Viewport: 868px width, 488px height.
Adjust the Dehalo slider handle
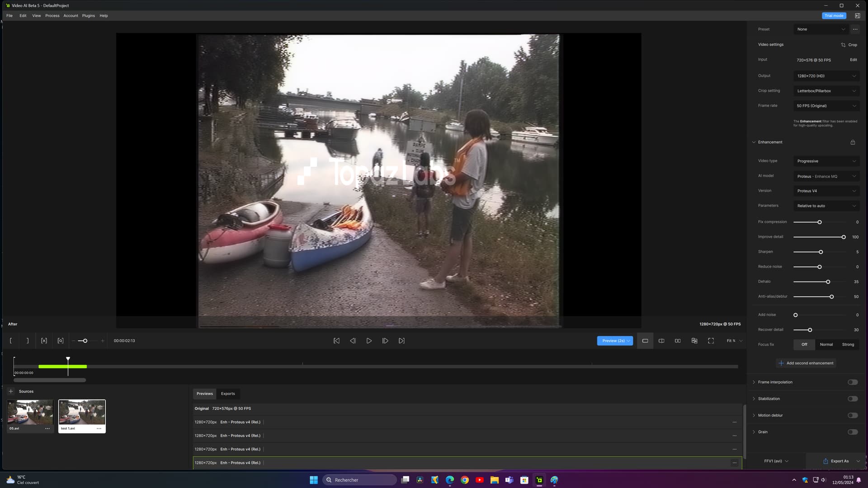[x=828, y=282]
